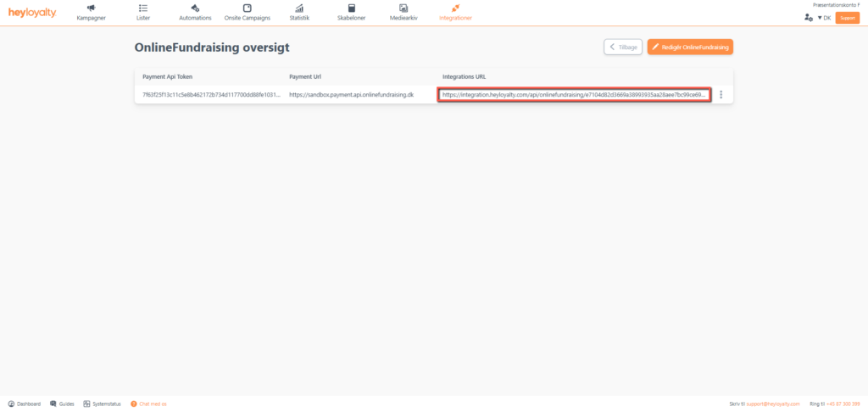Screen dimensions: 868x412
Task: Click the Heyloyalty logo
Action: click(32, 13)
